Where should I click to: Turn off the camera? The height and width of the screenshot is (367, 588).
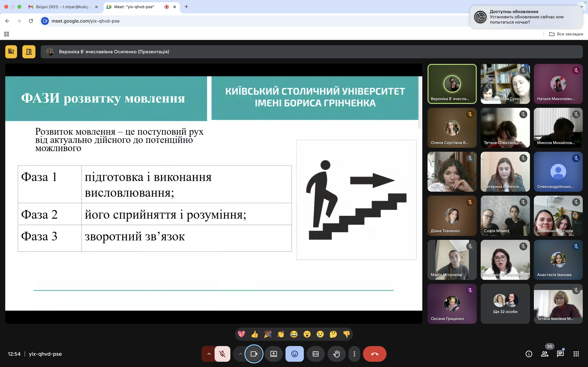(254, 354)
